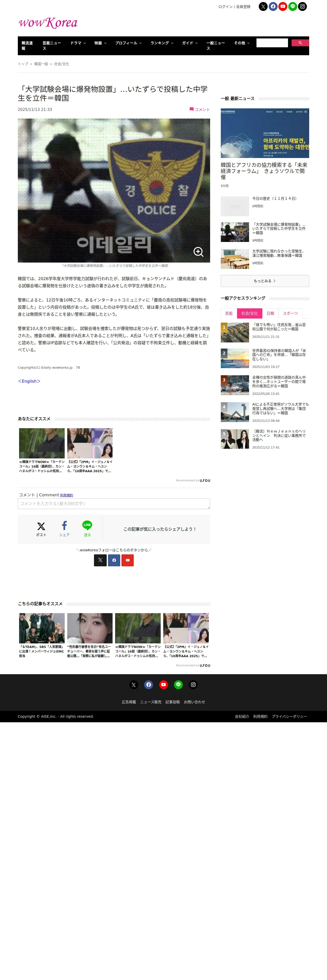The height and width of the screenshot is (980, 327).
Task: Click the 会員登録 link
Action: coord(243,7)
